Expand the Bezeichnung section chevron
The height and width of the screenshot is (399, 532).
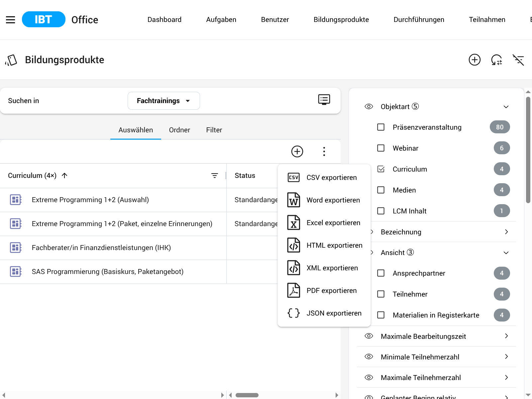tap(506, 232)
